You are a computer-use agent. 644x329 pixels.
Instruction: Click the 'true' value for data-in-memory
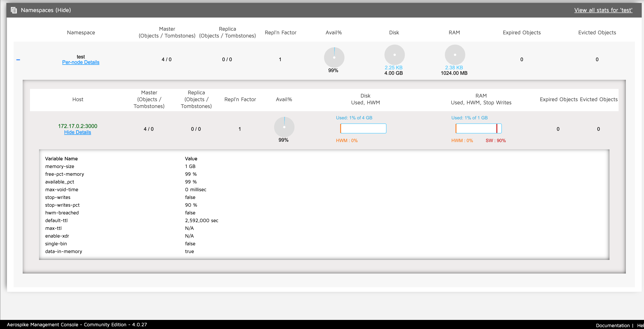pos(189,251)
